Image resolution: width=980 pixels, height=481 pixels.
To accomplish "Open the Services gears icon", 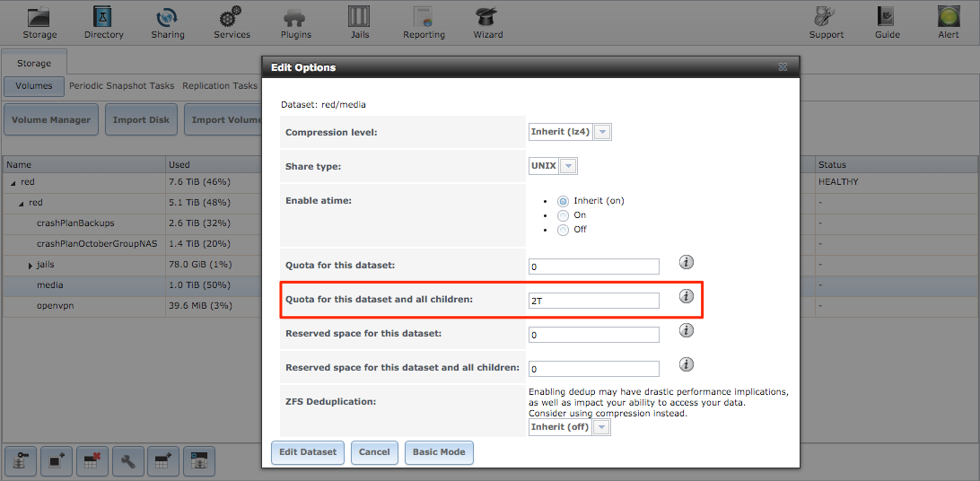I will [232, 22].
